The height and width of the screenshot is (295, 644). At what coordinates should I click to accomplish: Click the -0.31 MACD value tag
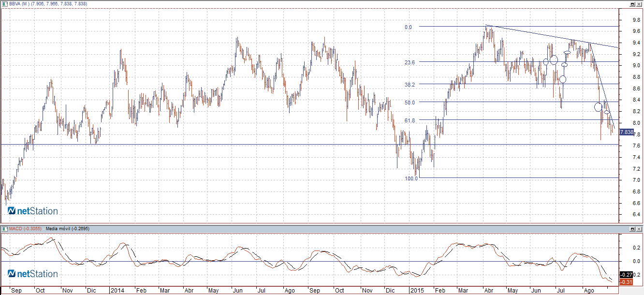pos(626,282)
